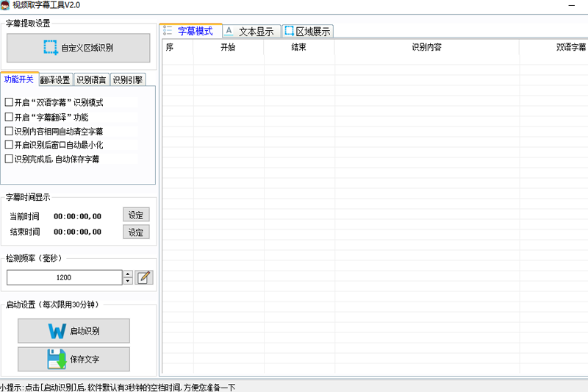Click the 保存文字 button

click(74, 359)
